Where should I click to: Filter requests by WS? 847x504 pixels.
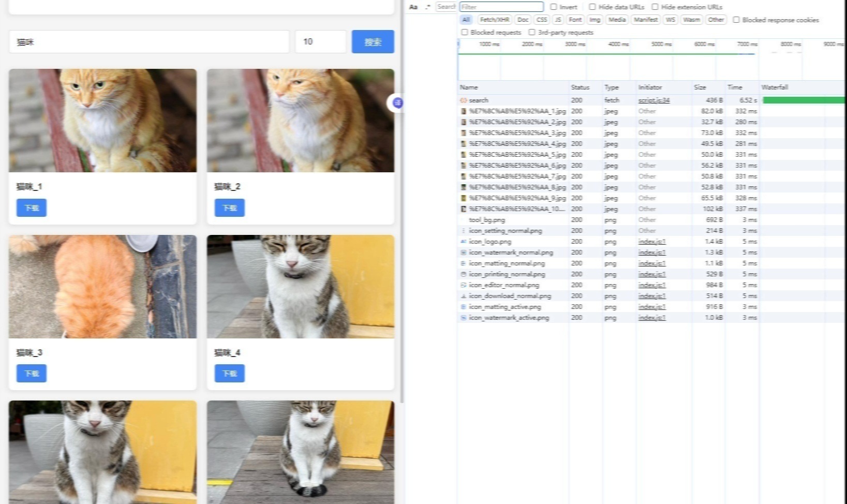point(671,20)
